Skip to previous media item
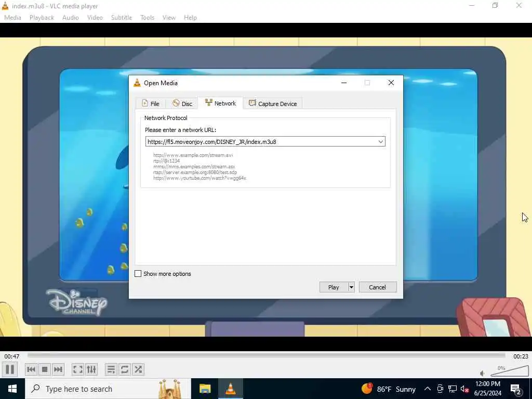The height and width of the screenshot is (399, 532). point(31,369)
